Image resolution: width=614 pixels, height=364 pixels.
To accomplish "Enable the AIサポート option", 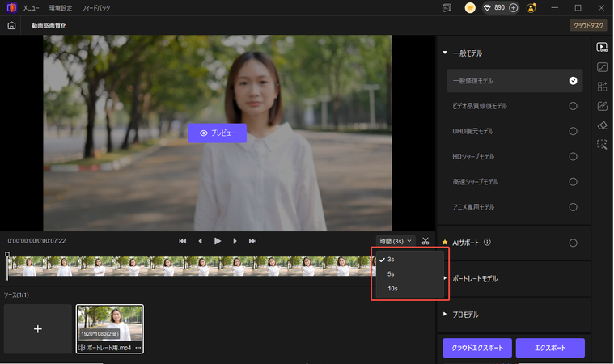I will (x=573, y=243).
